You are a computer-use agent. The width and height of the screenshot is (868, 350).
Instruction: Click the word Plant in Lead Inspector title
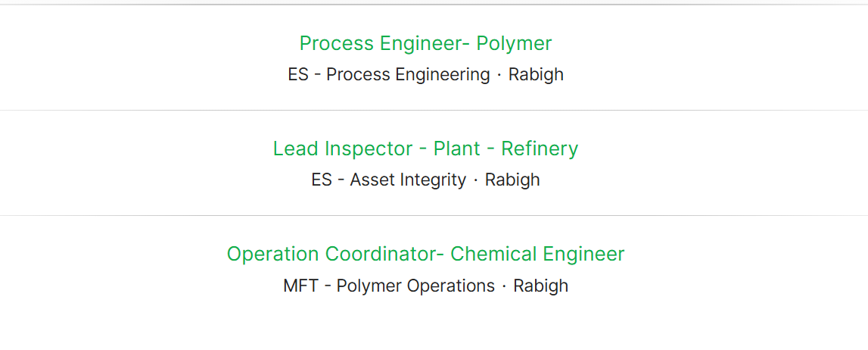456,148
